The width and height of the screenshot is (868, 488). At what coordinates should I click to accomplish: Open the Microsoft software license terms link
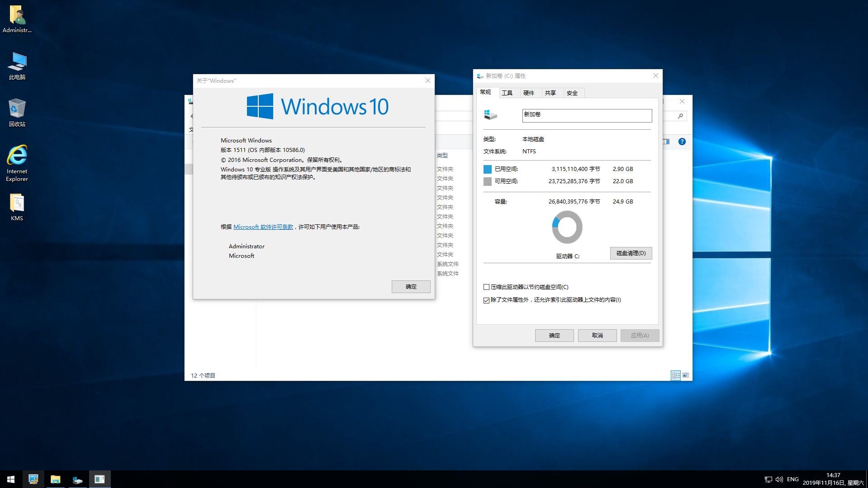[x=263, y=227]
